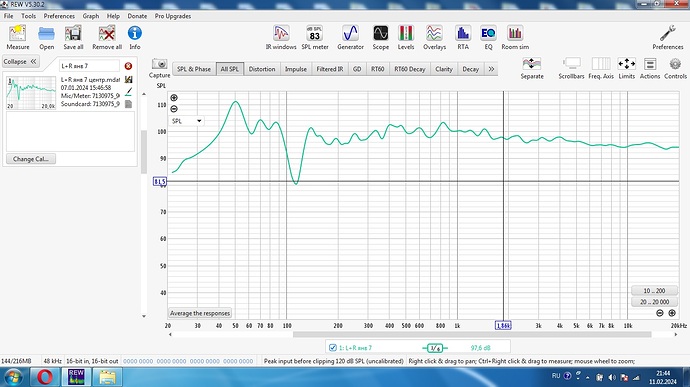Toggle Freq. Axis mode
Viewport: 690px width, 387px height.
(601, 68)
